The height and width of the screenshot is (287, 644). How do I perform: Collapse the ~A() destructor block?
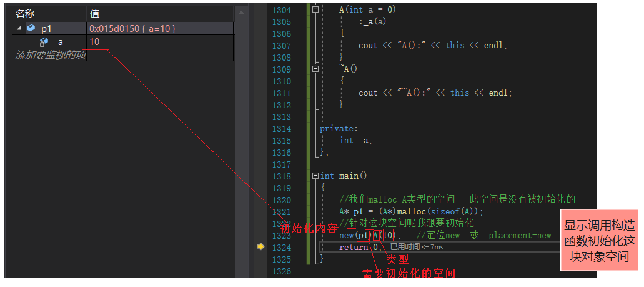point(315,69)
